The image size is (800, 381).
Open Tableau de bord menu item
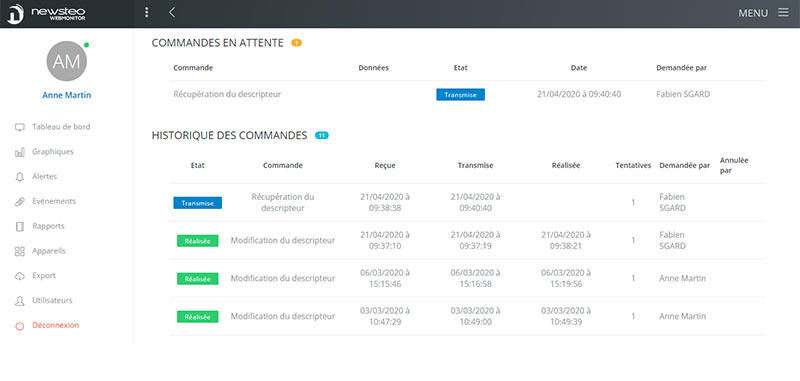[x=61, y=127]
